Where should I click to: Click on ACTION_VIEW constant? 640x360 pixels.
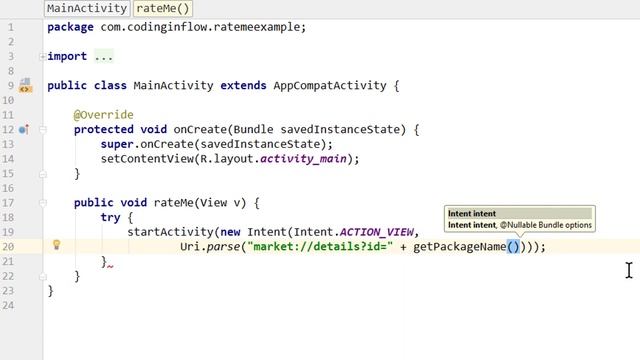(376, 232)
